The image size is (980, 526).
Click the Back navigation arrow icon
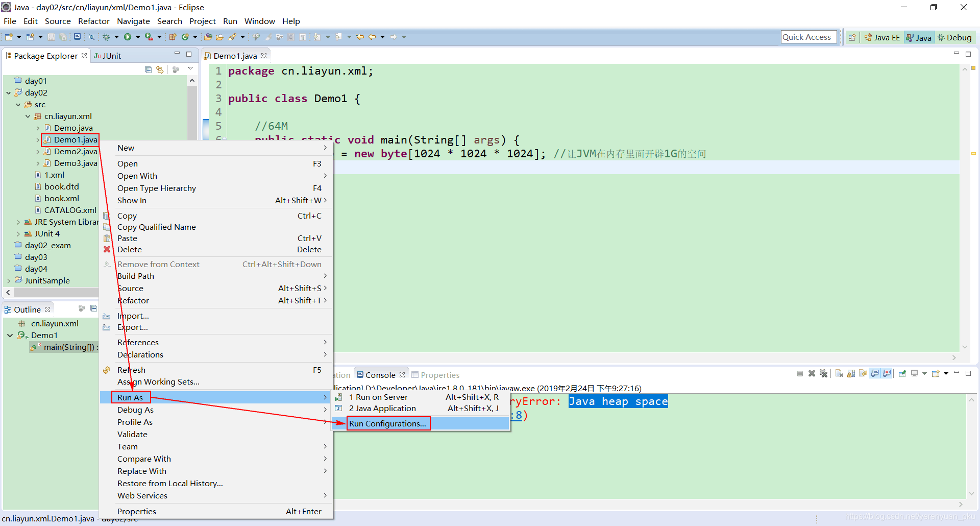pos(372,37)
